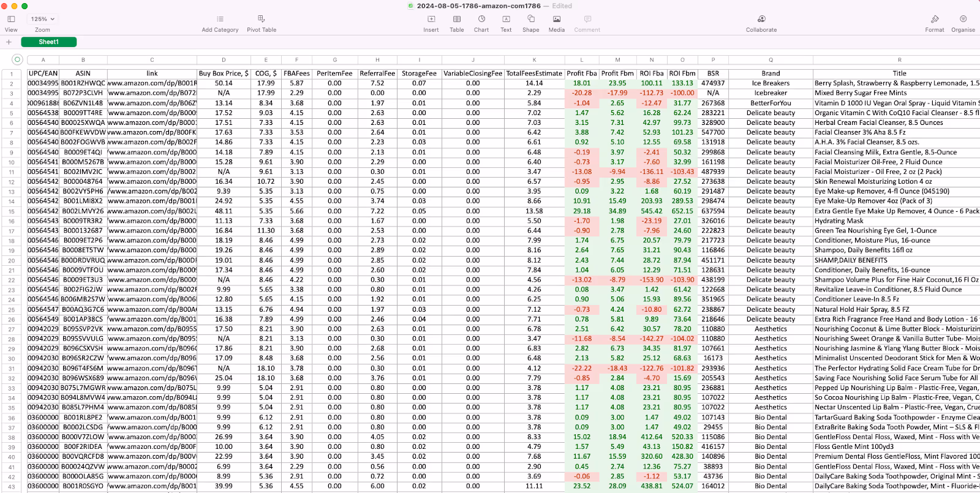Click the BSR cell 16173

coord(713,358)
